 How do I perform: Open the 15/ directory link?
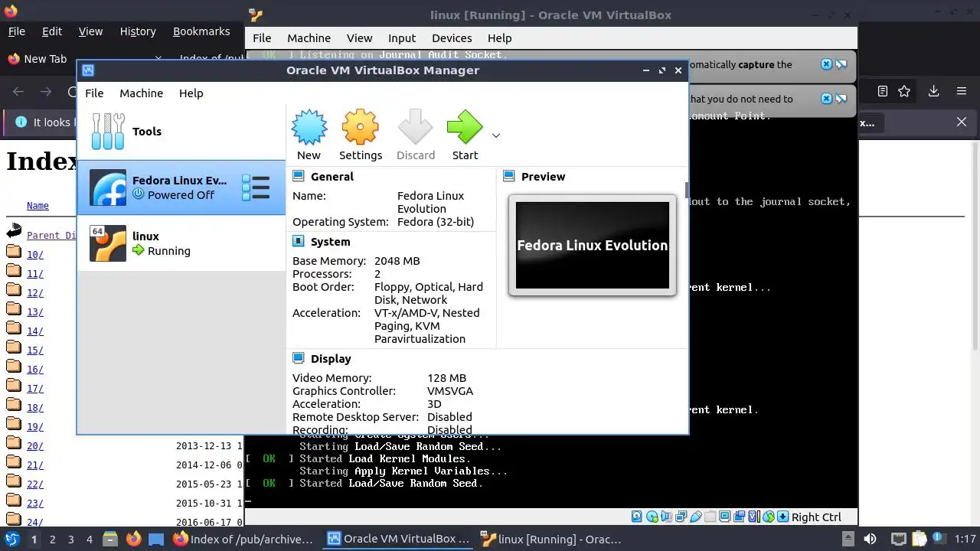coord(35,350)
